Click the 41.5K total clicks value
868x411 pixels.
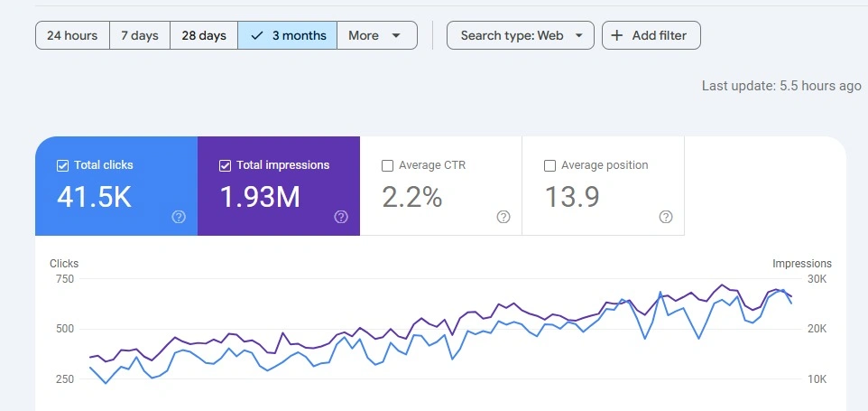point(94,197)
